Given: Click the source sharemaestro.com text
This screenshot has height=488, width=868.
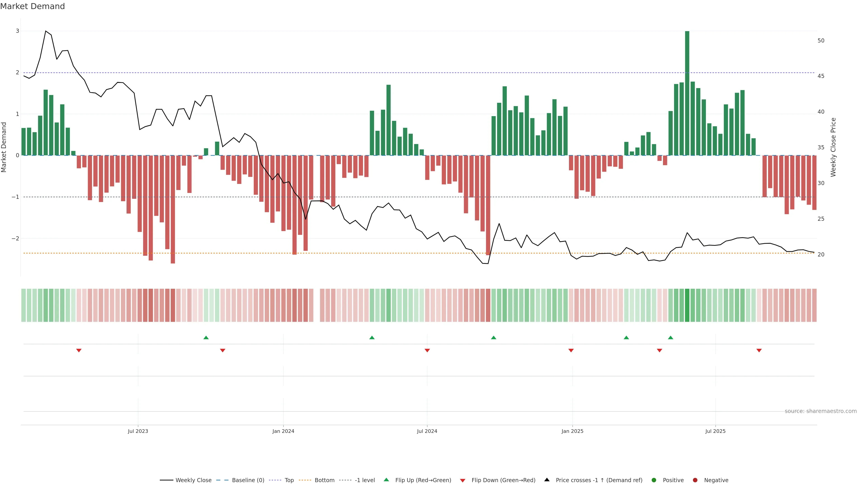Looking at the screenshot, I should click(x=821, y=411).
